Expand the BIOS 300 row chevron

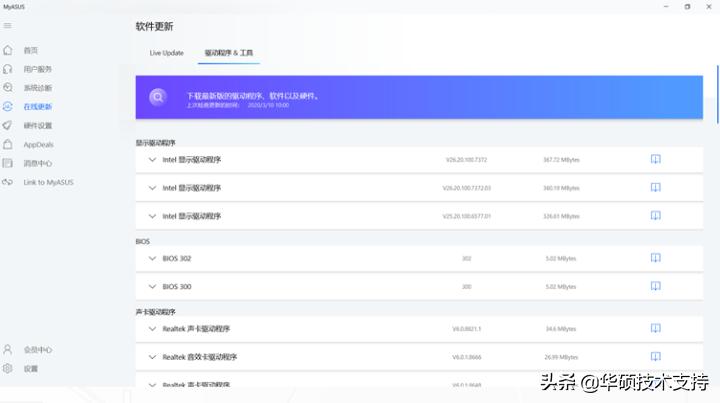point(152,286)
